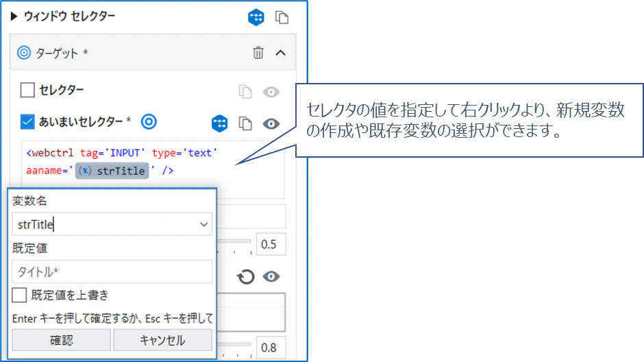Click the bullseye icon next to あいまいセレクター

coord(149,121)
